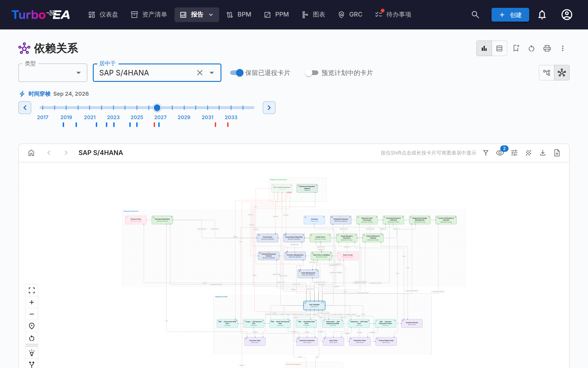Reset diagram view rotate icon
The height and width of the screenshot is (368, 588).
coord(32,338)
